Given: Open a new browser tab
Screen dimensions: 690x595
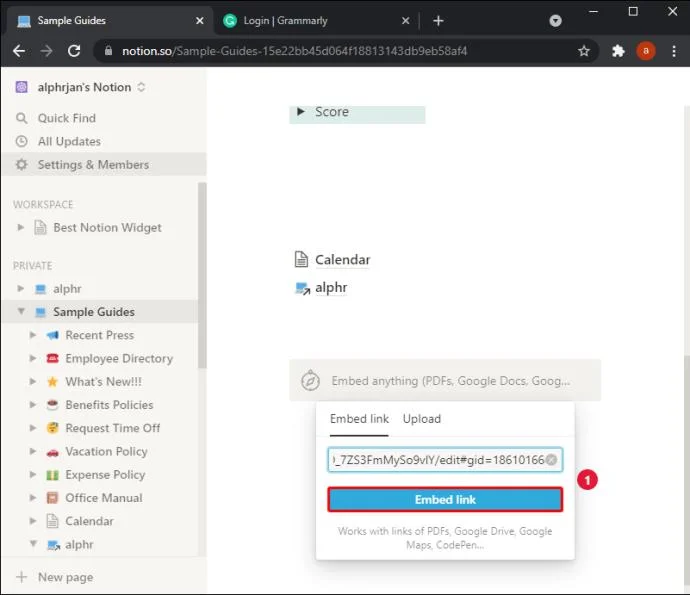Looking at the screenshot, I should pyautogui.click(x=438, y=21).
